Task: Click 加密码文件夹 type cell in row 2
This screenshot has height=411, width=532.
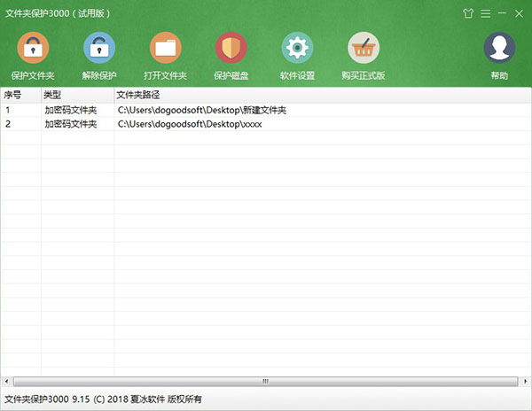Action: (70, 124)
